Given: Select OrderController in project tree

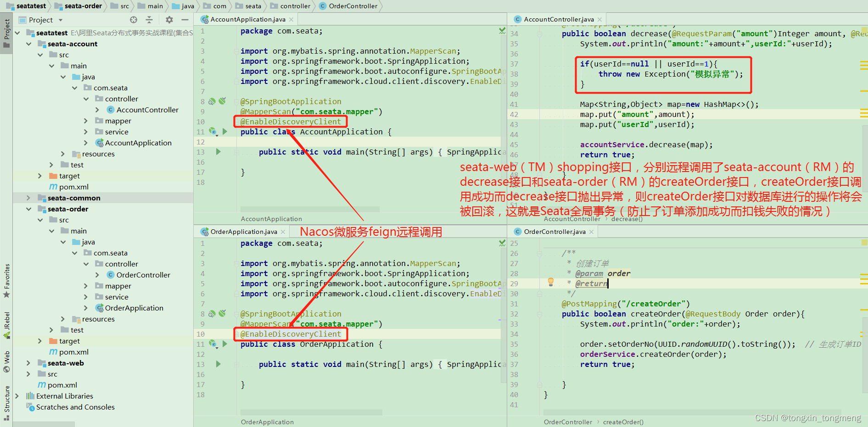Looking at the screenshot, I should (x=143, y=275).
